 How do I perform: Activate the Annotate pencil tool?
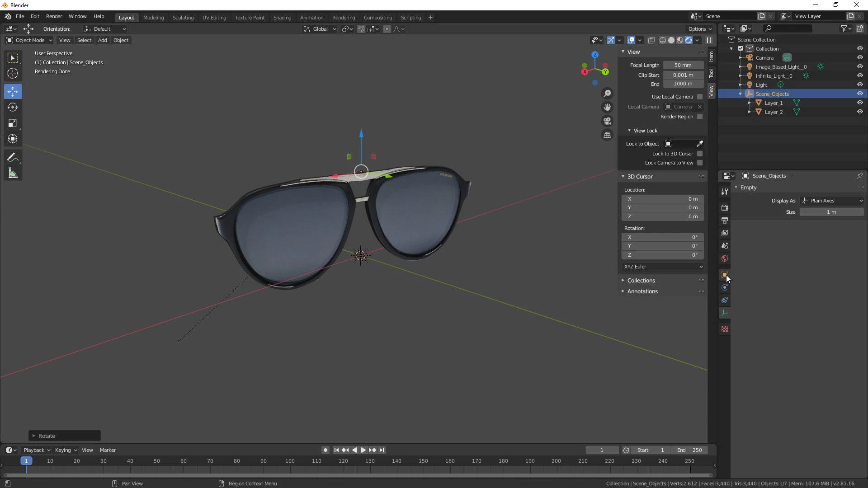pos(13,157)
